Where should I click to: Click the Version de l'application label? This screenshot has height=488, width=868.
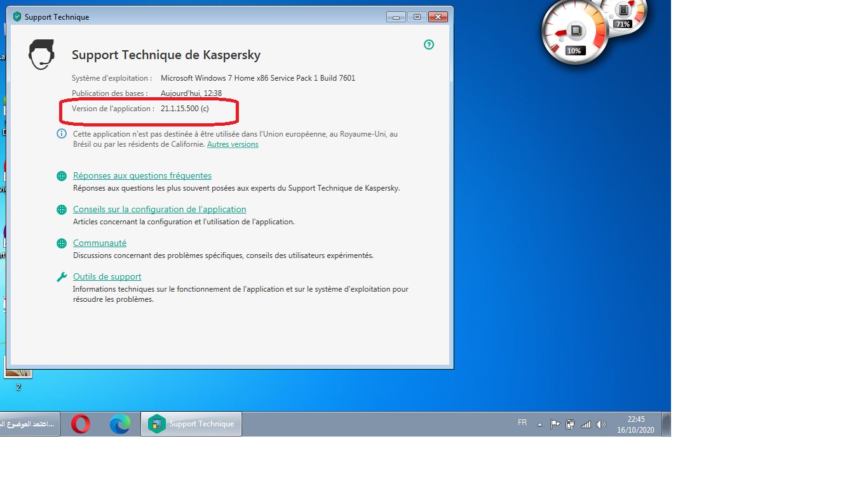point(113,109)
